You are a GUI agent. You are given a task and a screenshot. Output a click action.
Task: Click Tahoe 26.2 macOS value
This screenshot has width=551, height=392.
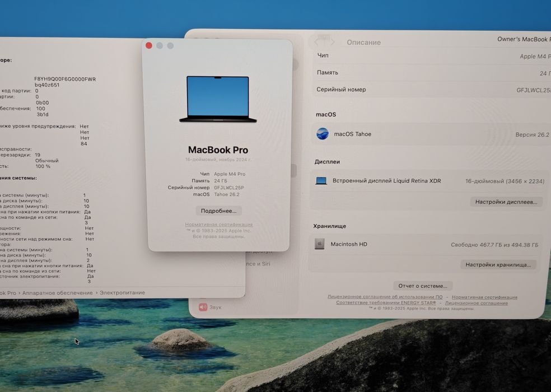(227, 194)
